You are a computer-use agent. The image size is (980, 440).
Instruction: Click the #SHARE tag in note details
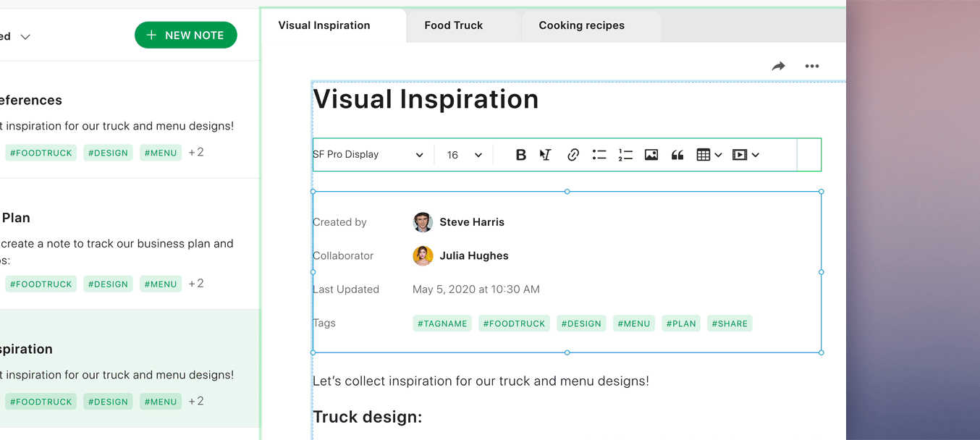730,323
